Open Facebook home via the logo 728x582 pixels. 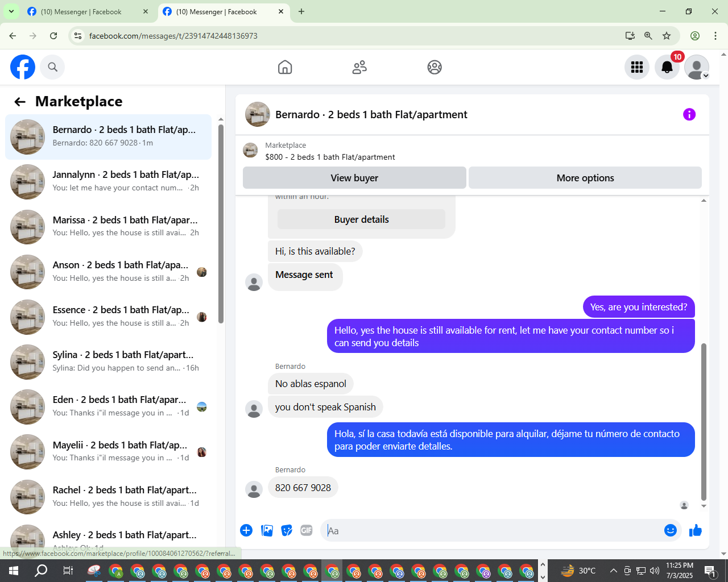(x=23, y=67)
